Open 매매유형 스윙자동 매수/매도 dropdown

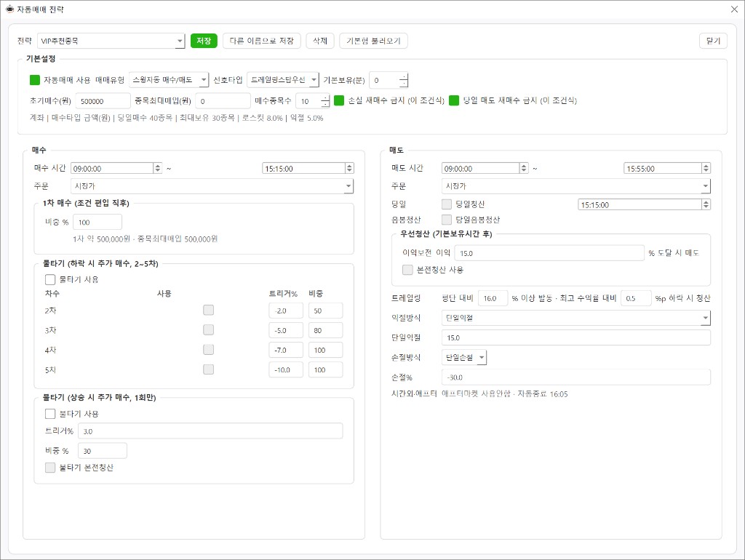coord(169,80)
